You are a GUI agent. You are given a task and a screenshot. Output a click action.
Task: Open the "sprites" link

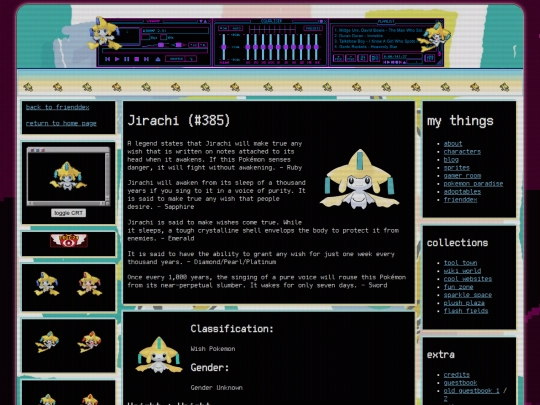[x=457, y=168]
